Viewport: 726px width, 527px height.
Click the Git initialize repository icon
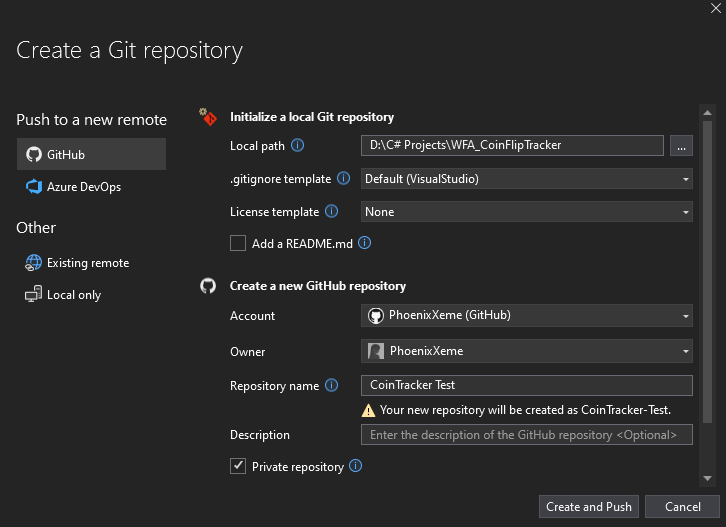coord(208,117)
